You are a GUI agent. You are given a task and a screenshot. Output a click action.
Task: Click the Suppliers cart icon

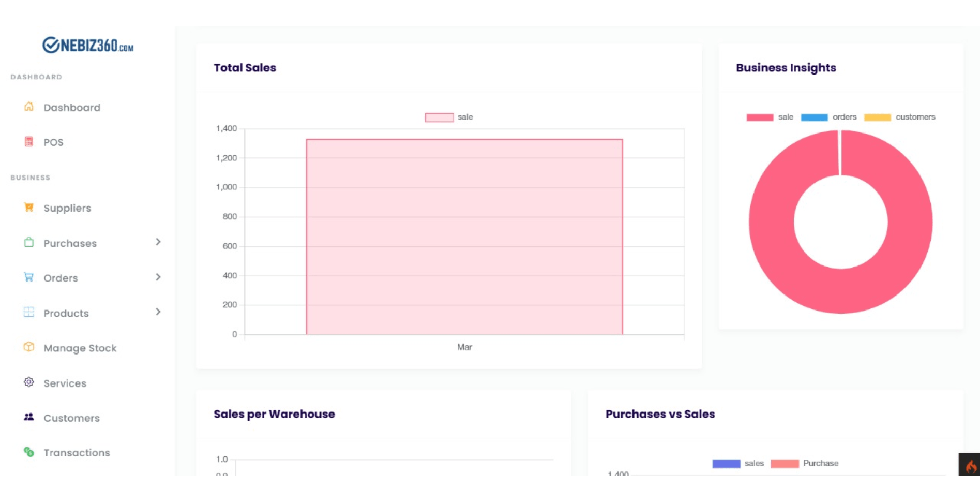click(29, 208)
